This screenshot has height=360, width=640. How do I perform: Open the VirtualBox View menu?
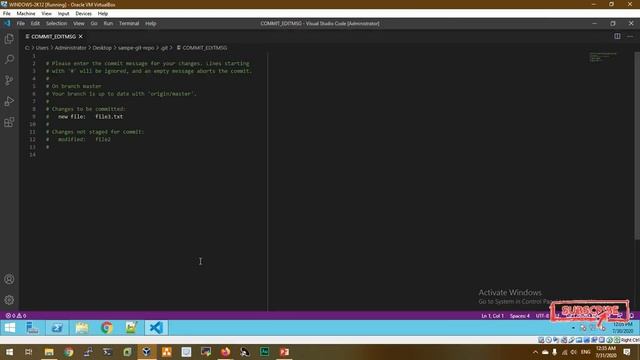click(x=46, y=13)
